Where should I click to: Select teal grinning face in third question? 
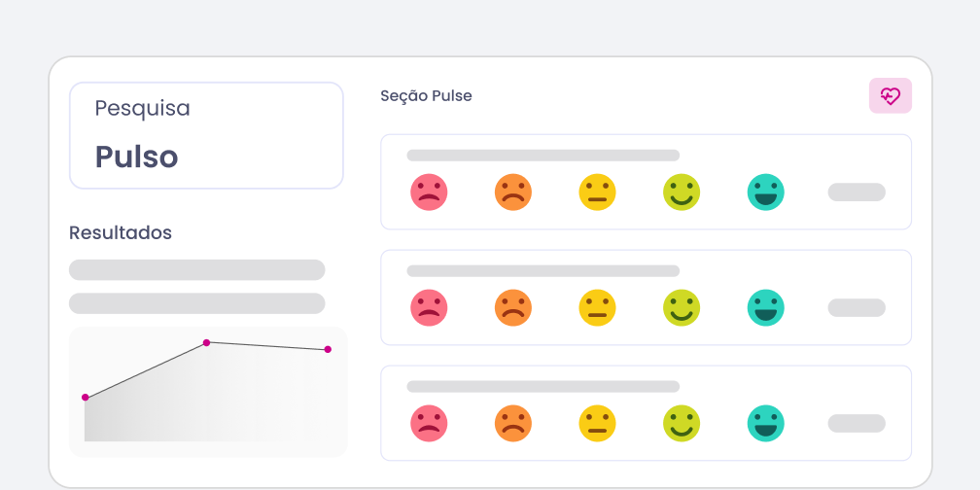point(766,423)
